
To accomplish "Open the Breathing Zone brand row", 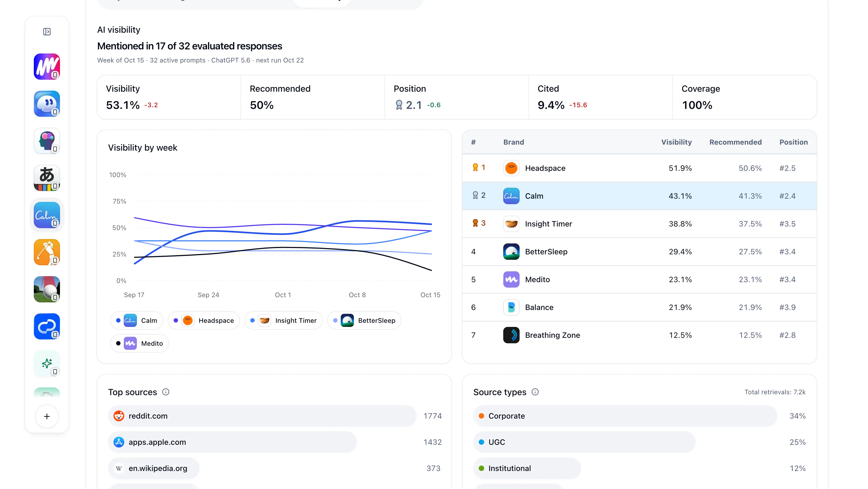I will tap(639, 335).
